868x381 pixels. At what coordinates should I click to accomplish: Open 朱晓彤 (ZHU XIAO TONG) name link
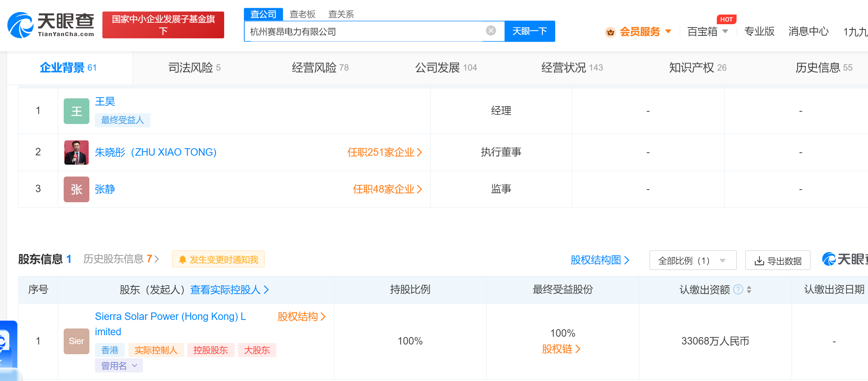pos(156,152)
